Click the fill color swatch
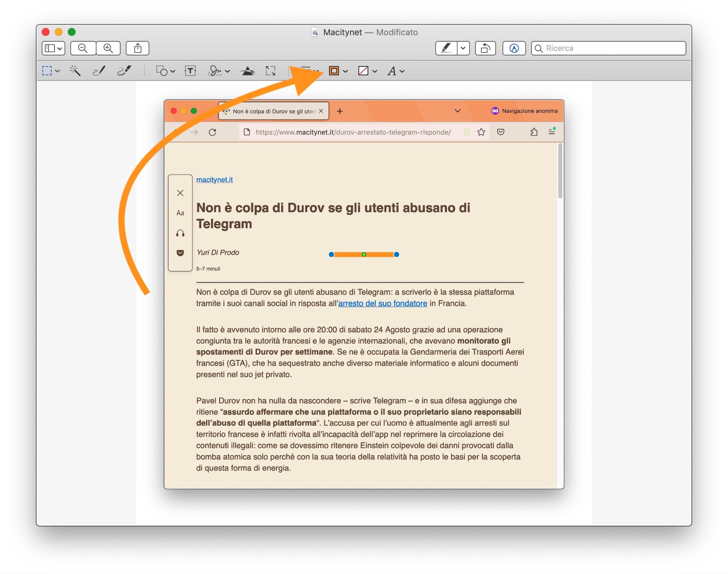Viewport: 728px width, 574px height. click(x=363, y=71)
